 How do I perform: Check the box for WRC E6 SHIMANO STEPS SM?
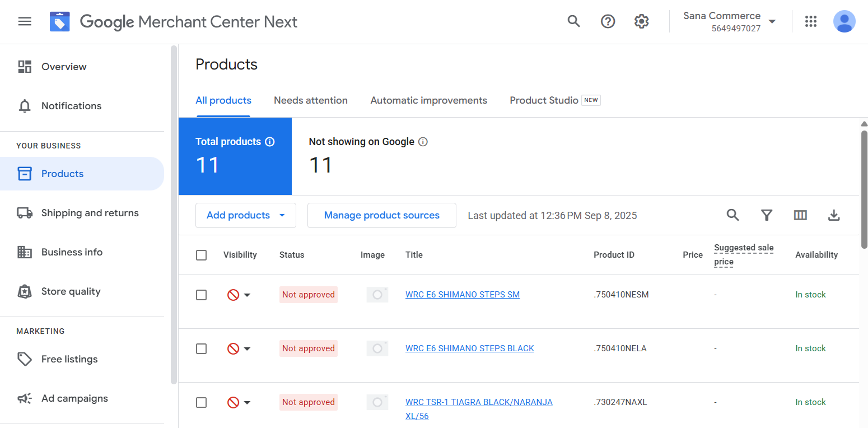click(x=202, y=295)
